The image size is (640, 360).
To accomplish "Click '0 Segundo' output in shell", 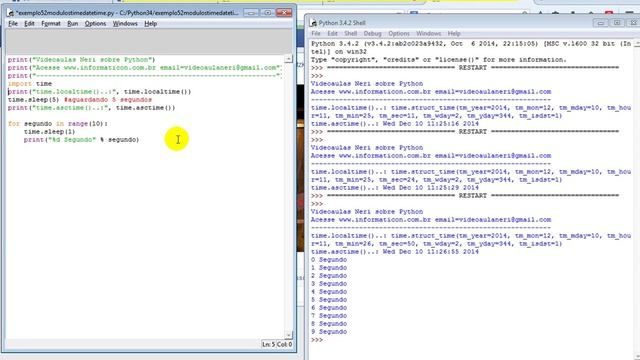I will pyautogui.click(x=329, y=260).
